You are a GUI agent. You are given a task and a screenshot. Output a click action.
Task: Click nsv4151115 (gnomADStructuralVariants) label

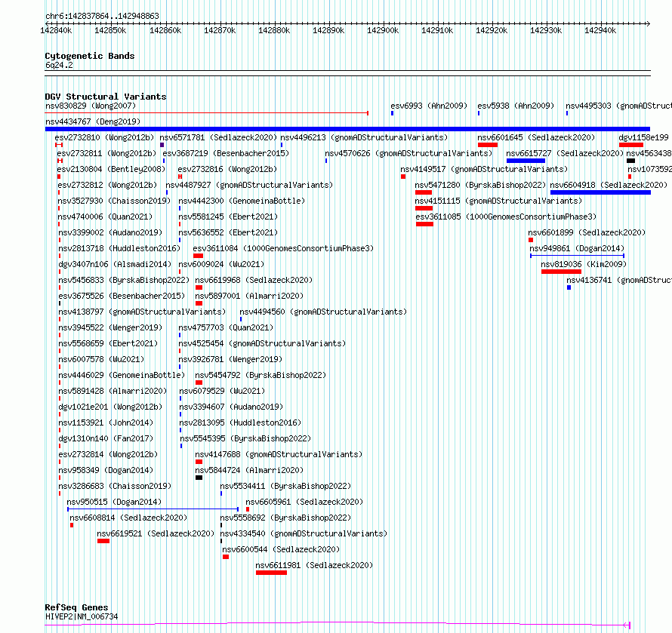[498, 201]
